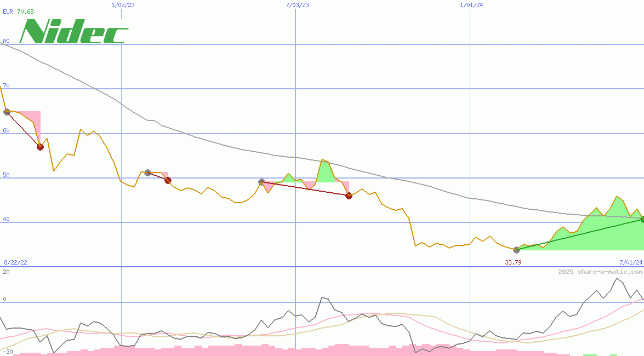Click the red marker just below 50

pyautogui.click(x=168, y=180)
